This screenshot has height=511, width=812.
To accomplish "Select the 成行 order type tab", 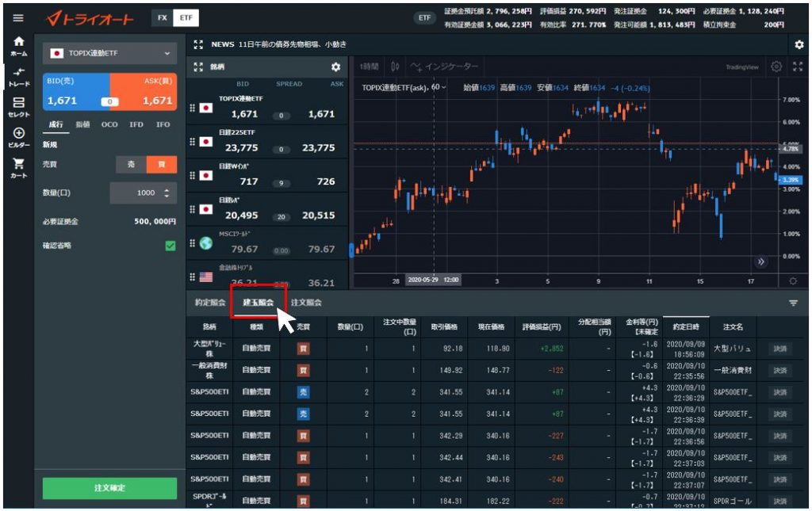I will tap(56, 124).
